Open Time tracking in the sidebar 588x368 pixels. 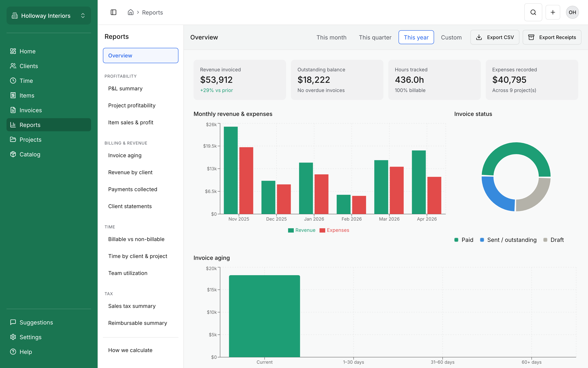[x=49, y=81]
